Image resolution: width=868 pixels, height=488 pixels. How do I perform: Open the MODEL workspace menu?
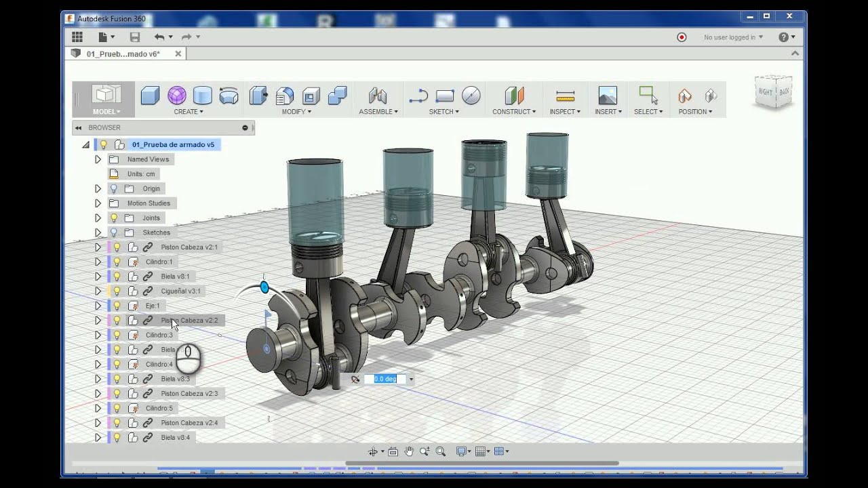coord(106,112)
